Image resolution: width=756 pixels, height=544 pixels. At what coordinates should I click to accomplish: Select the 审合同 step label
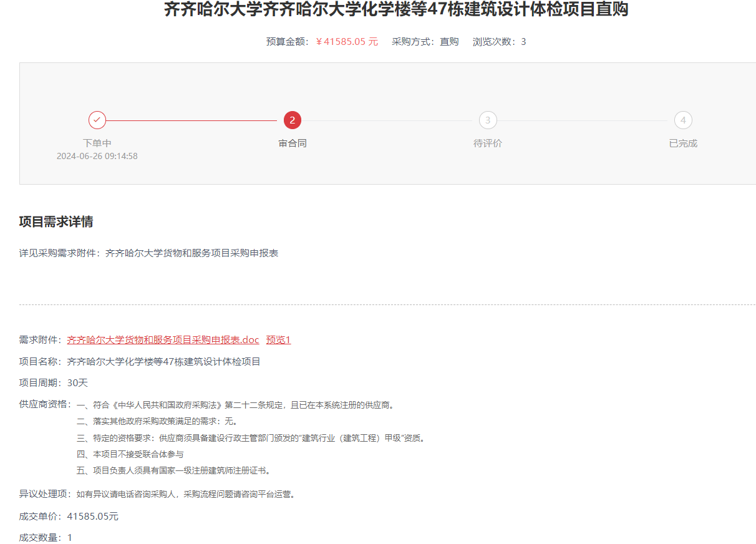293,143
